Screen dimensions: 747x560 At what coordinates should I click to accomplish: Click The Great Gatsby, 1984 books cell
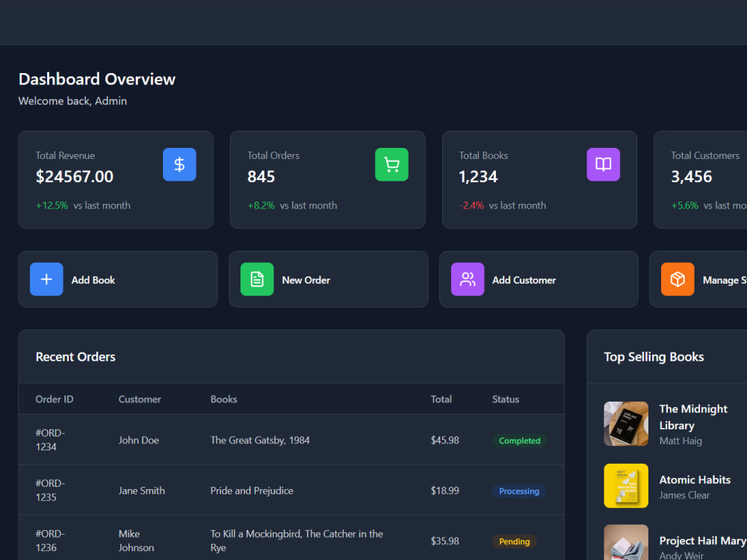(x=260, y=440)
